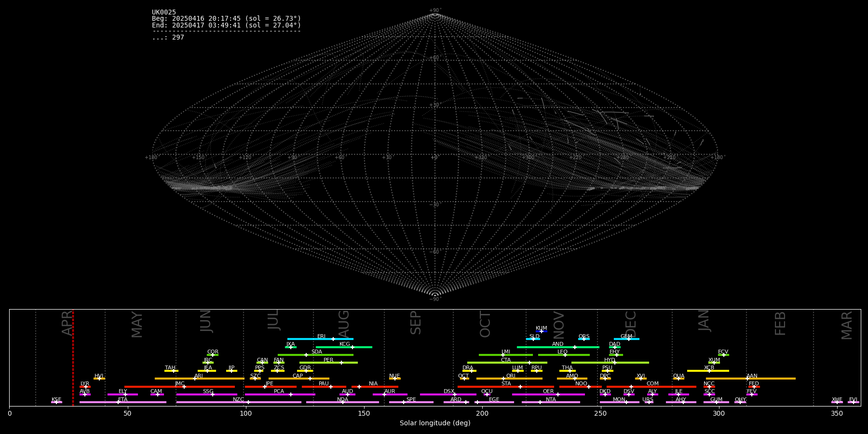Screen dimensions: 868x434
Task: Click the KUM shower label
Action: 542,328
